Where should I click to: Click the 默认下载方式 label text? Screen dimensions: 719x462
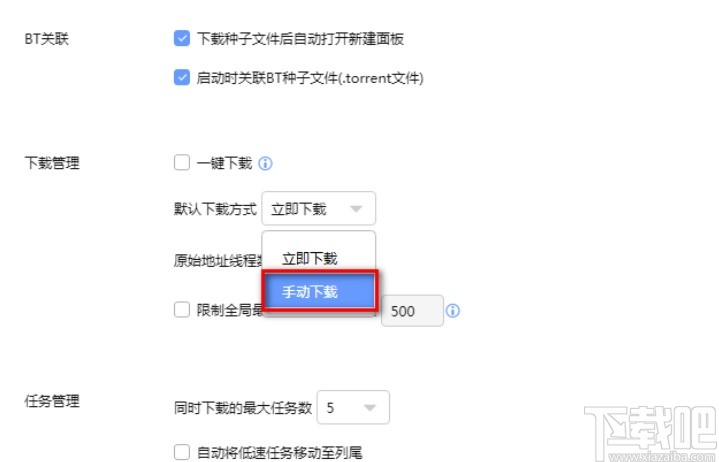[215, 209]
